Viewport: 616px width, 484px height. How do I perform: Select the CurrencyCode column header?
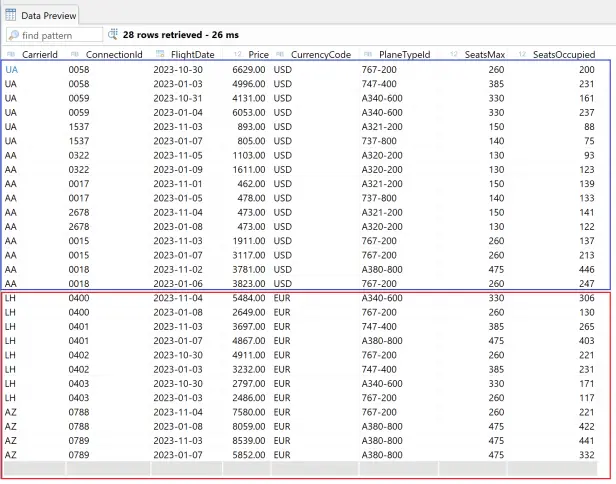click(x=321, y=55)
